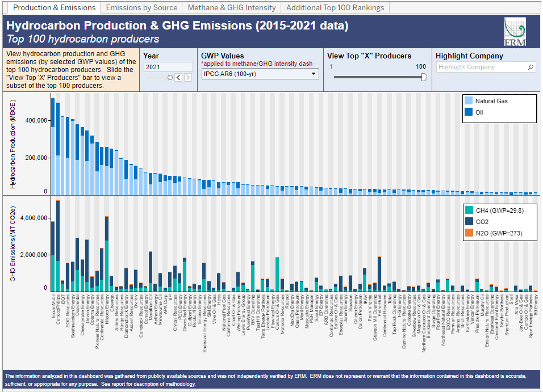
Task: Click the Hydrocarbon Production (MBOE) axis title
Action: tap(13, 144)
